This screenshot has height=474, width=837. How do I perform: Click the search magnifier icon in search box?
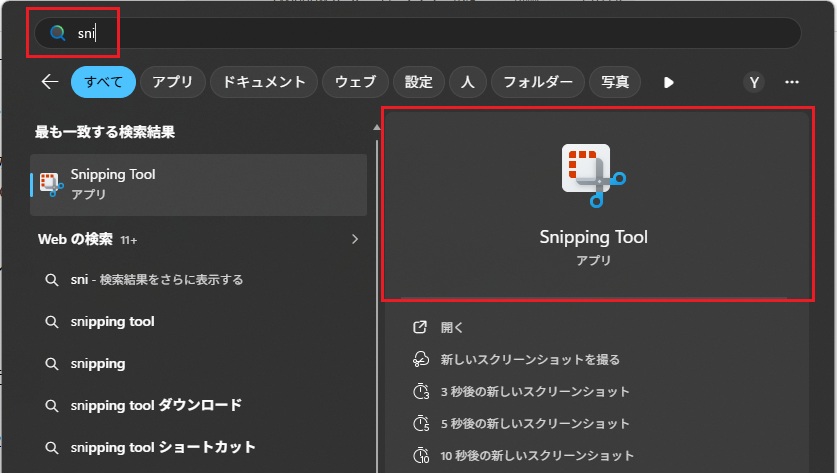(x=58, y=33)
